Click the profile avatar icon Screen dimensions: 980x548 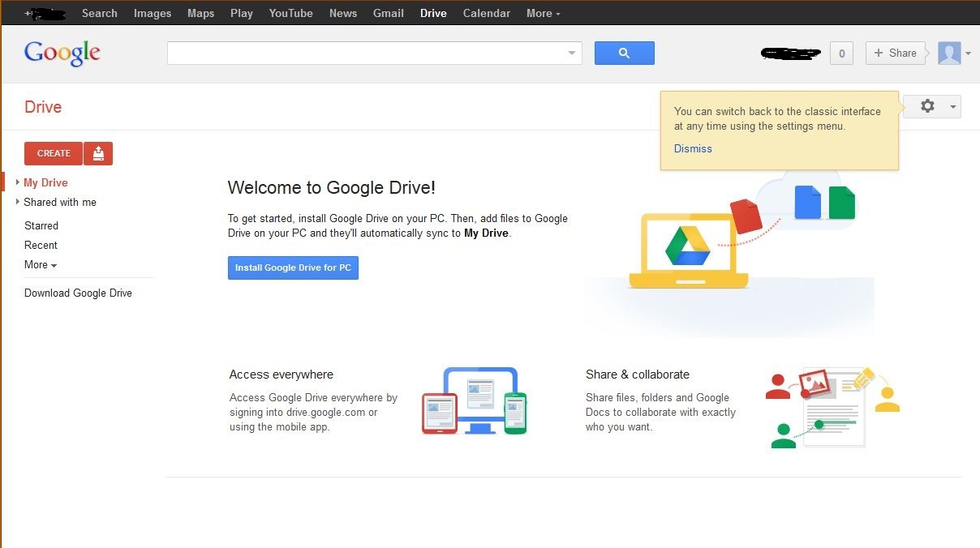[949, 54]
